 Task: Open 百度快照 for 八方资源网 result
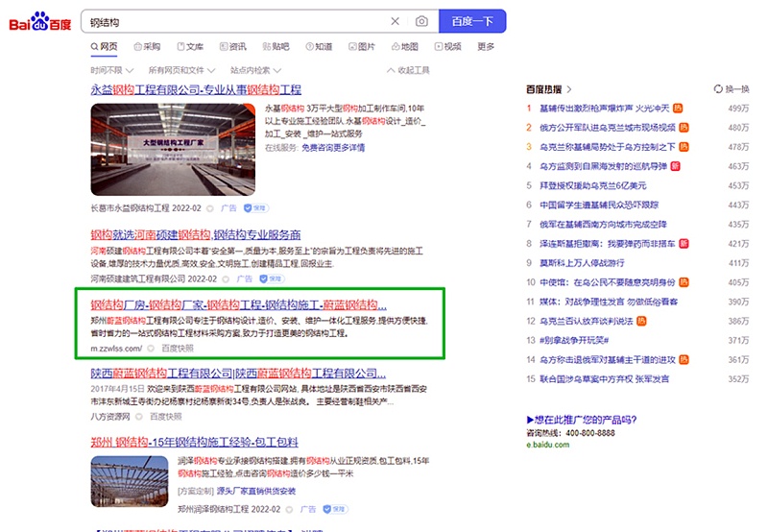tap(165, 417)
